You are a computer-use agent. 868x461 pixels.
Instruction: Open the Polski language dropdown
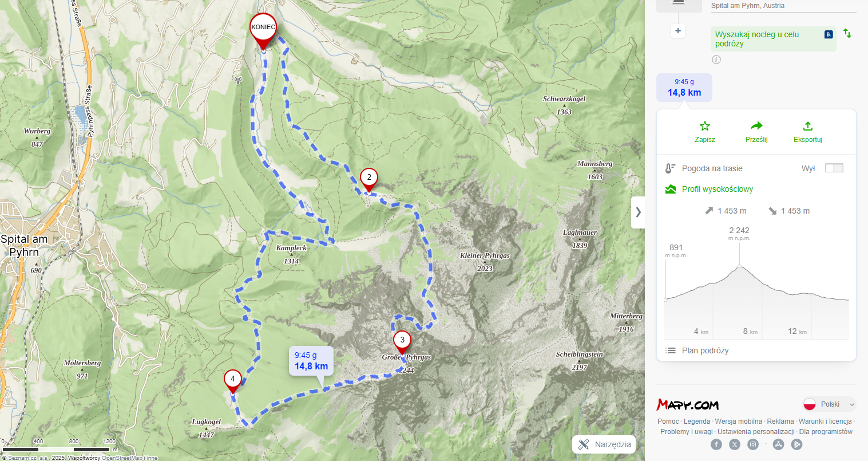829,404
